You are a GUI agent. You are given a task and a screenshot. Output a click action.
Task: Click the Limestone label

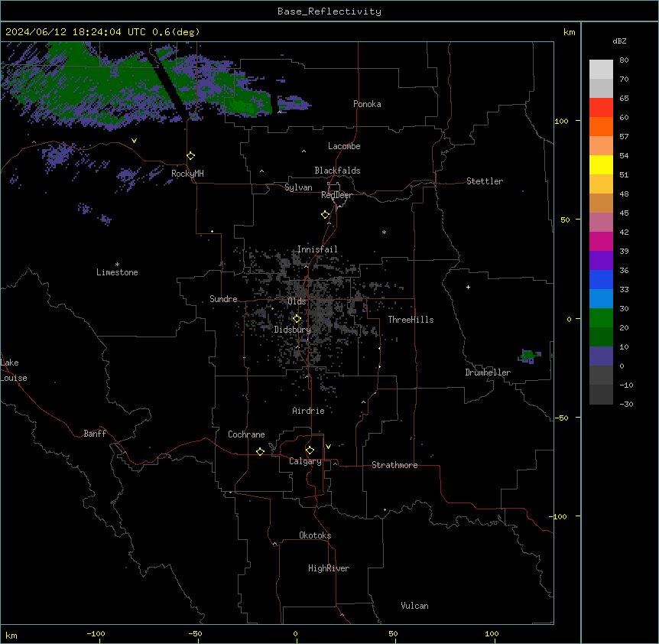117,272
